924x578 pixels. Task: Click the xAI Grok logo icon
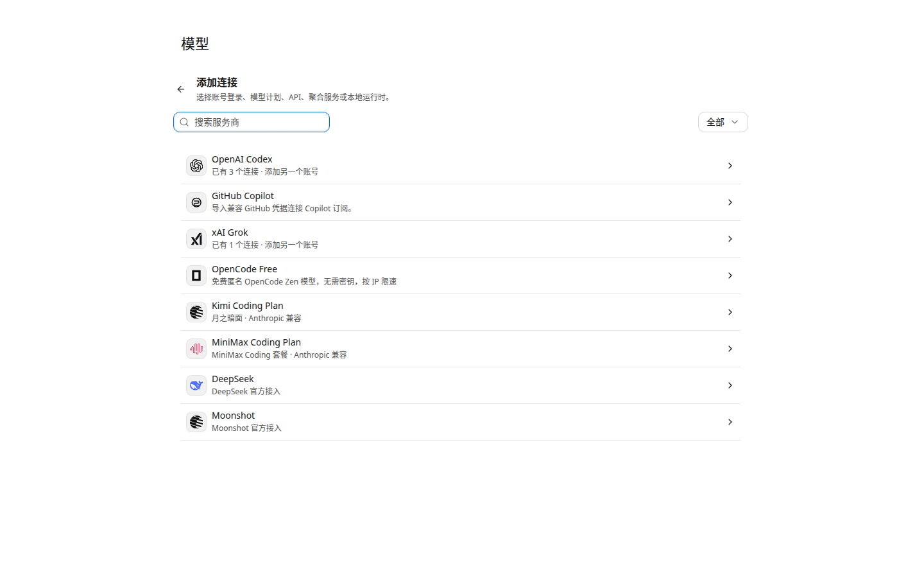196,239
